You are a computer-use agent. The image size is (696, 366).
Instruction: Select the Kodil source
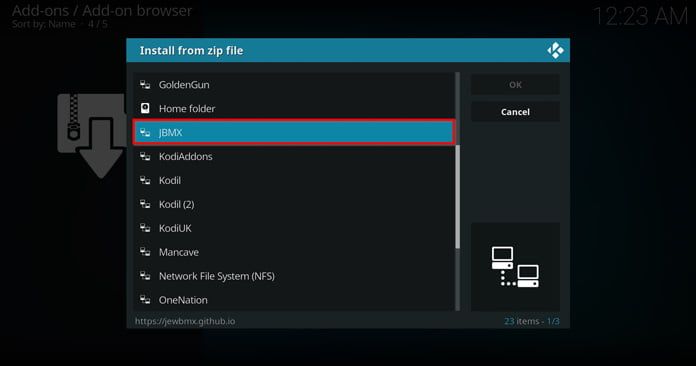point(293,181)
